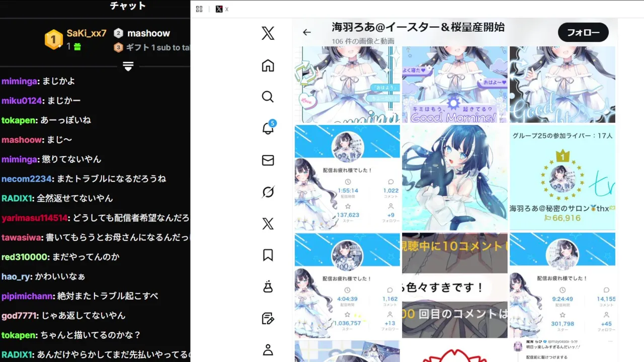Click mashoow in the gift leaderboard
644x362 pixels.
pos(148,33)
